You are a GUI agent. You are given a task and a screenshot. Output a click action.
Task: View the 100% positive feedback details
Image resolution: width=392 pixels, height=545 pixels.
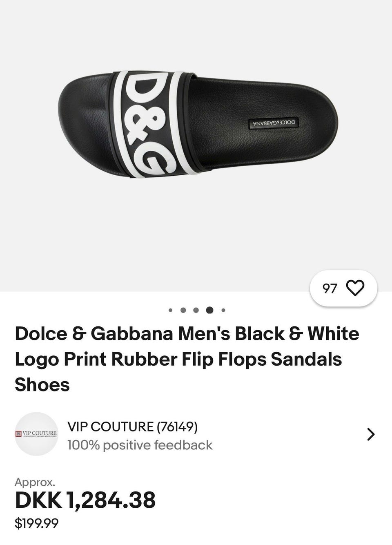(140, 445)
